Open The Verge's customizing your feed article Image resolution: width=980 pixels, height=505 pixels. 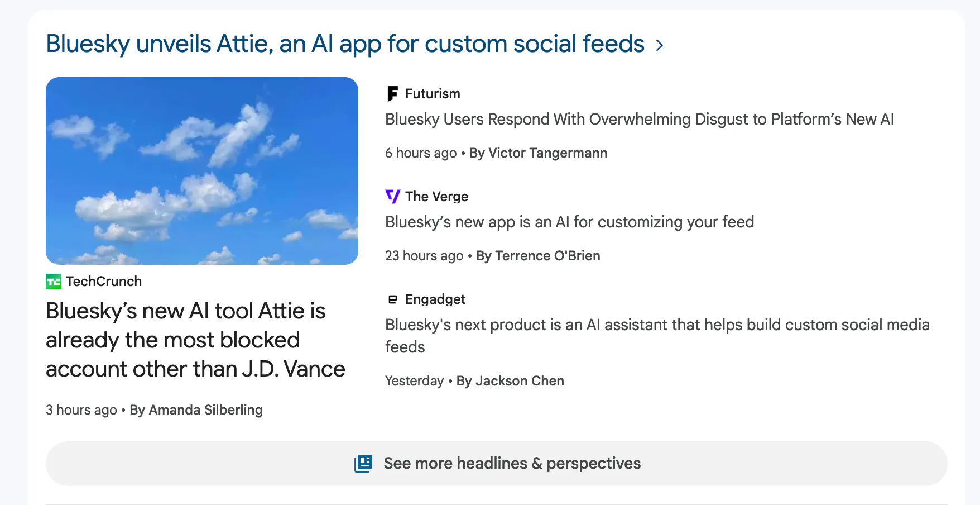point(569,222)
